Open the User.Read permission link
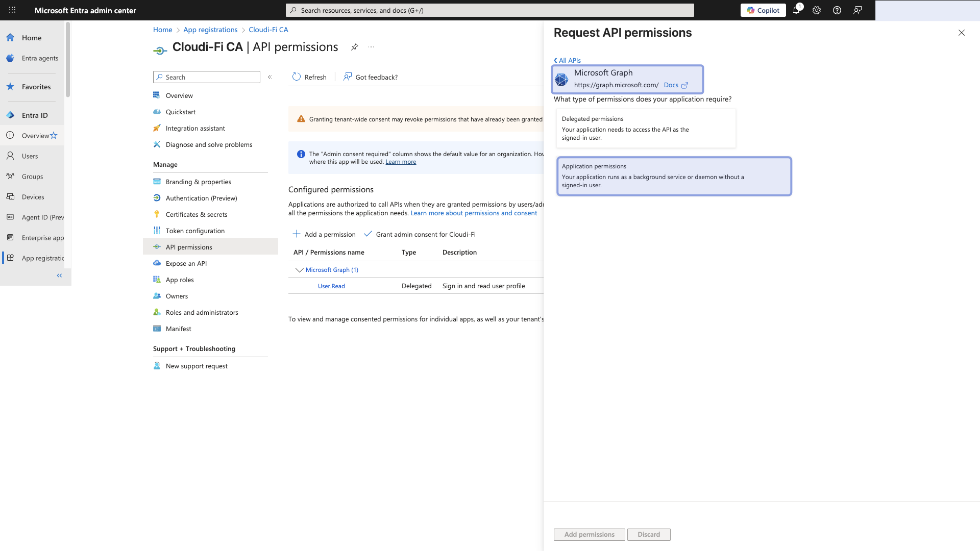 331,286
